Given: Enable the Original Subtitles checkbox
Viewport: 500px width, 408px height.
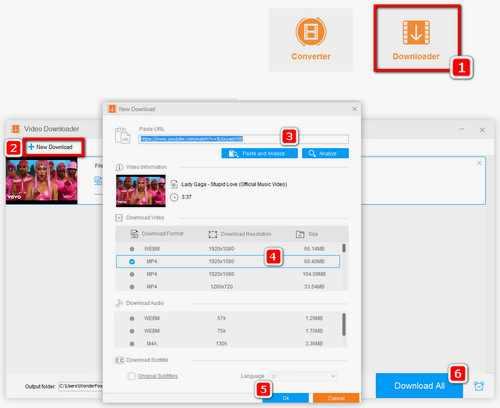Looking at the screenshot, I should (x=132, y=376).
